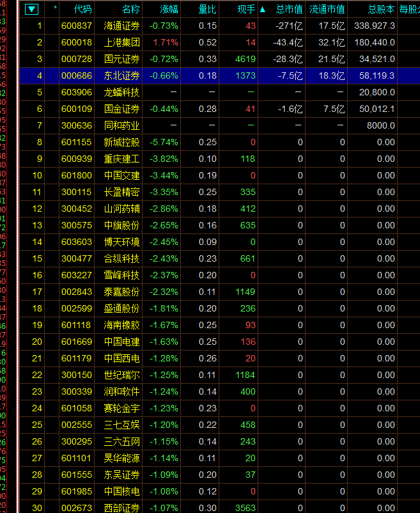Viewport: 420px width, 513px height.
Task: Click total shares value 8000.0
Action: [381, 125]
